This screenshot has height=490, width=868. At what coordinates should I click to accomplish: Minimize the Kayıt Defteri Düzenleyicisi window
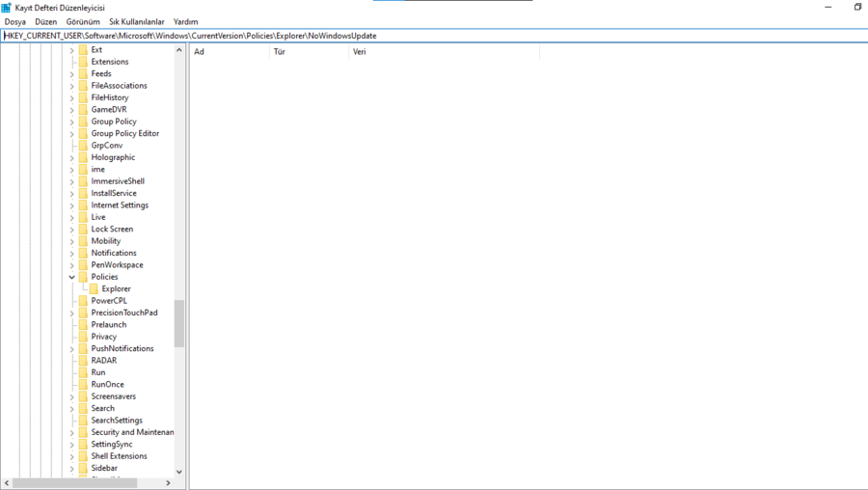click(828, 7)
